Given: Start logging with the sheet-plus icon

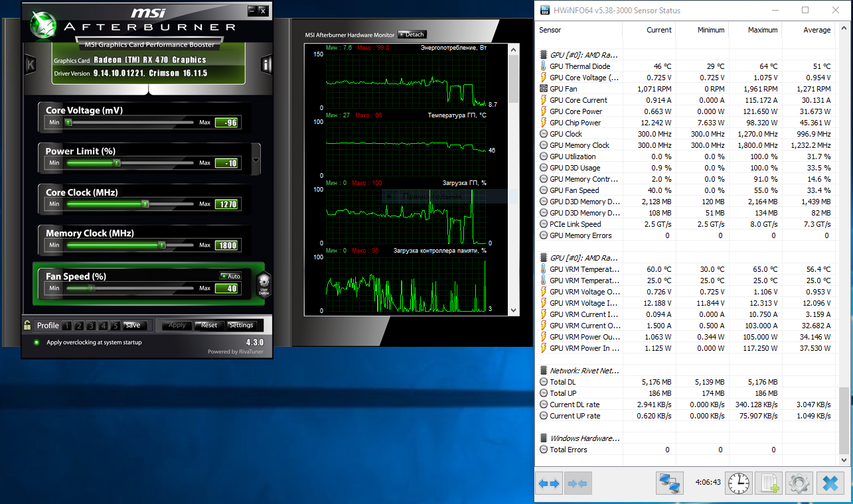Looking at the screenshot, I should [769, 483].
